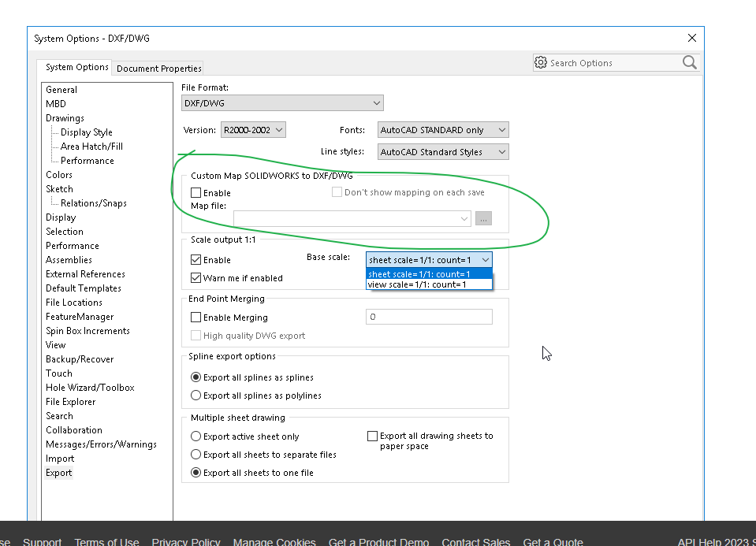Open Manage Cookies footer link
Image resolution: width=756 pixels, height=546 pixels.
tap(274, 541)
